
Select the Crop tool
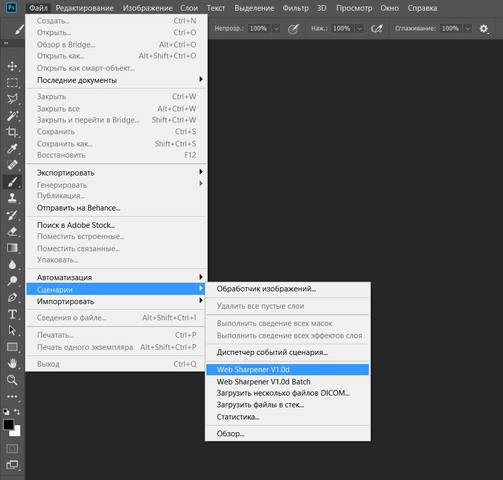coord(12,132)
